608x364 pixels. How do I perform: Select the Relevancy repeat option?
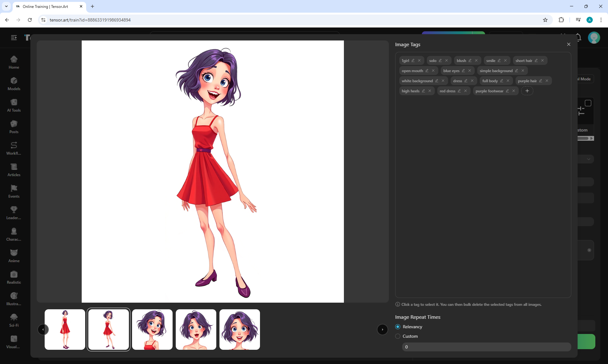[x=398, y=327]
